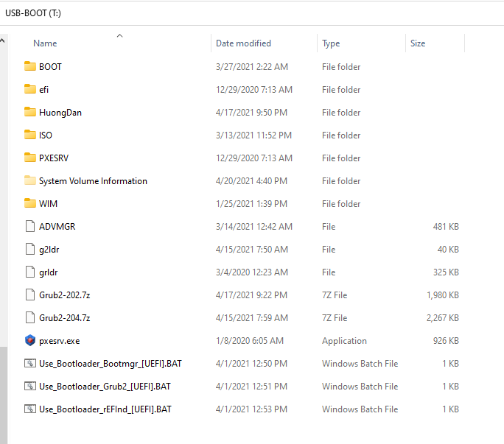Select the grldr file name

click(x=48, y=272)
